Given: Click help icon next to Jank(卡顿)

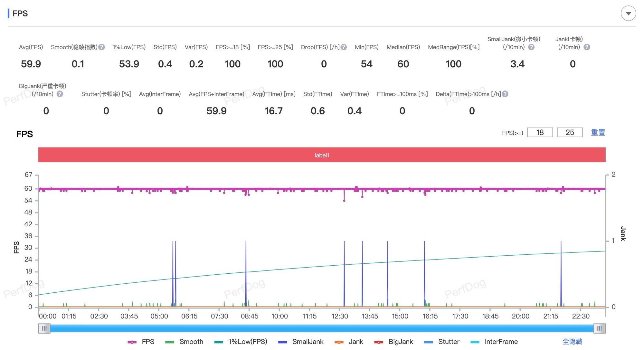Looking at the screenshot, I should [587, 47].
